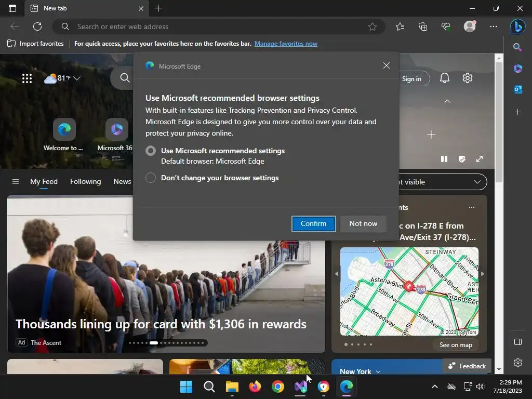Viewport: 532px width, 399px height.
Task: Click the news carousel pagination dots
Action: (167, 343)
